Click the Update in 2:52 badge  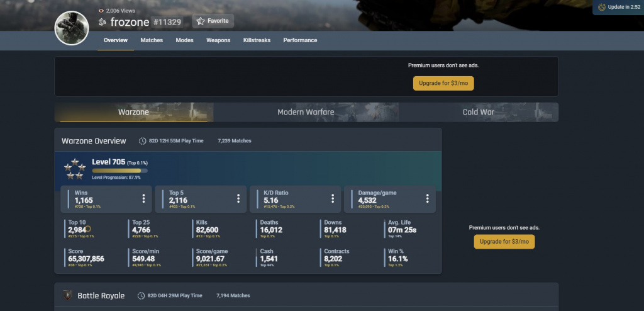(618, 8)
